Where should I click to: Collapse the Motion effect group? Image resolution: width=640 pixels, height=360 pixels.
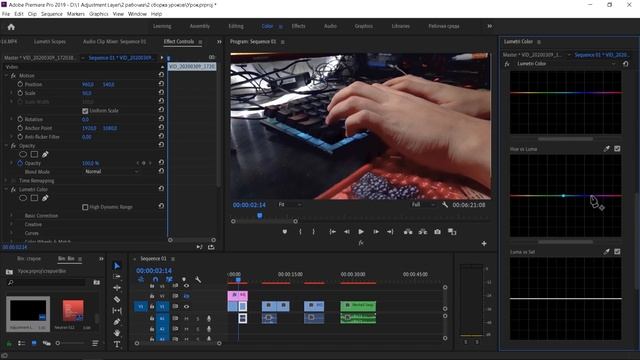pyautogui.click(x=6, y=76)
